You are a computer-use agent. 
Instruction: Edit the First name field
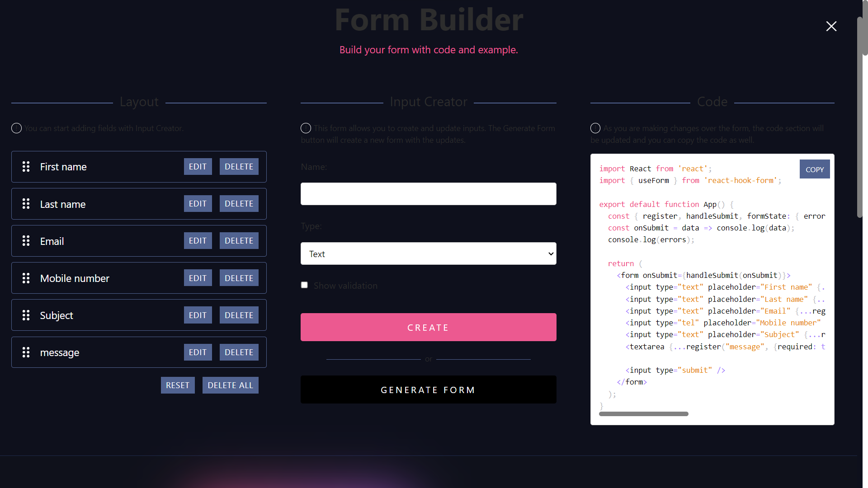pyautogui.click(x=198, y=166)
